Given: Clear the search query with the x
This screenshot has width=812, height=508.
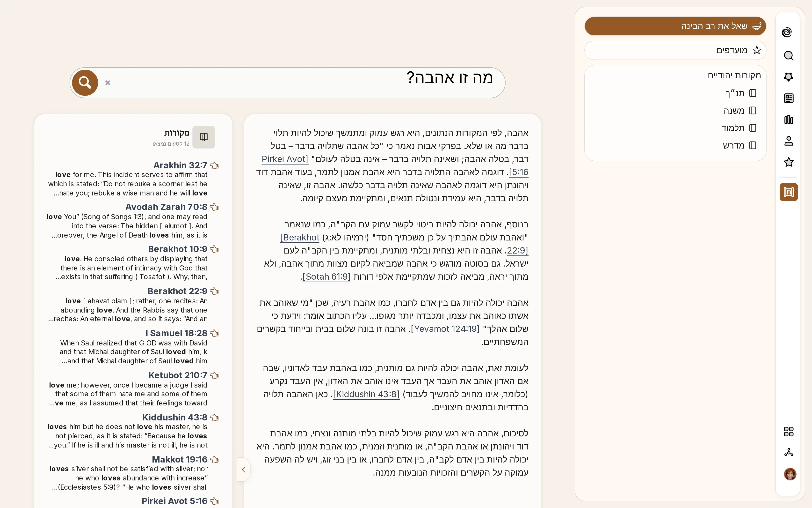Looking at the screenshot, I should 108,83.
